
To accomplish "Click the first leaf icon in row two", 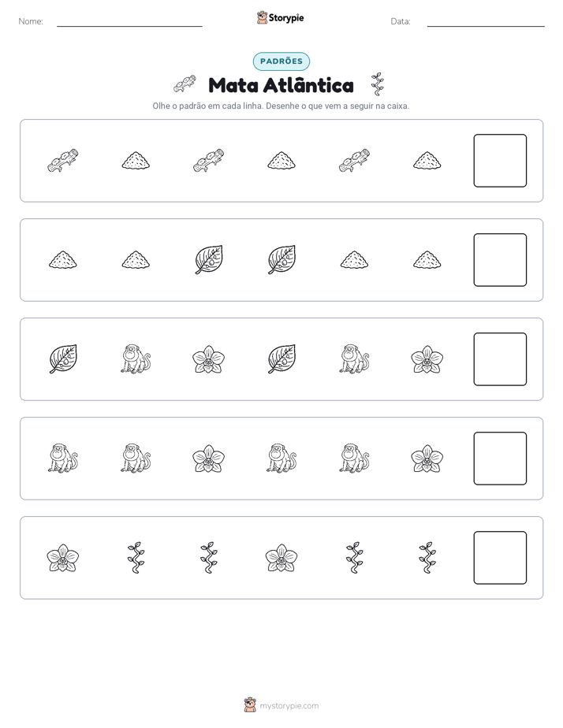I will tap(209, 260).
